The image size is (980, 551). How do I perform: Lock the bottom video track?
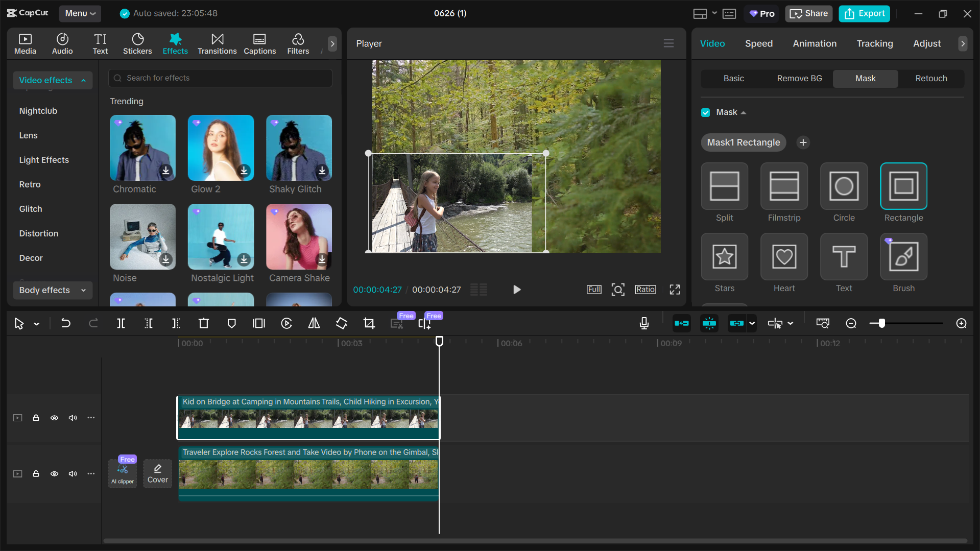[36, 473]
